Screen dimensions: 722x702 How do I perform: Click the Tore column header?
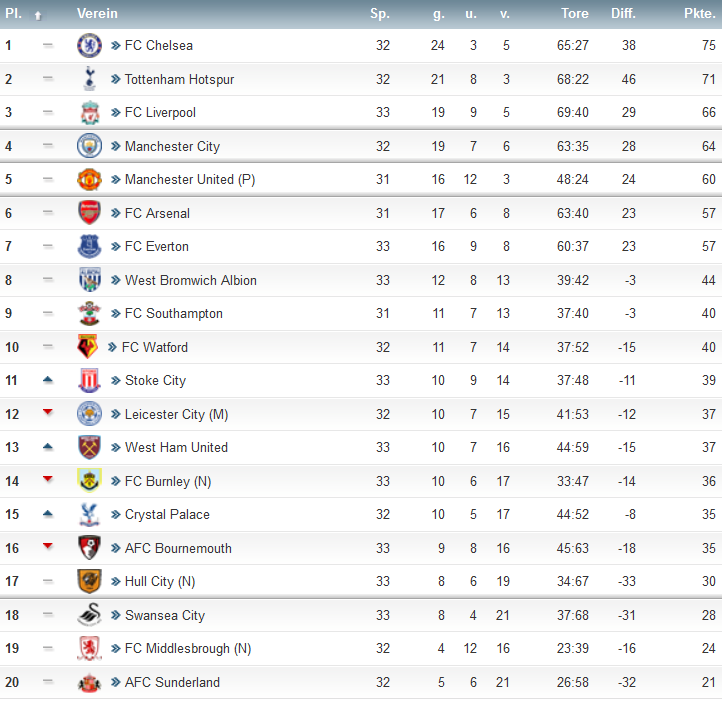575,13
